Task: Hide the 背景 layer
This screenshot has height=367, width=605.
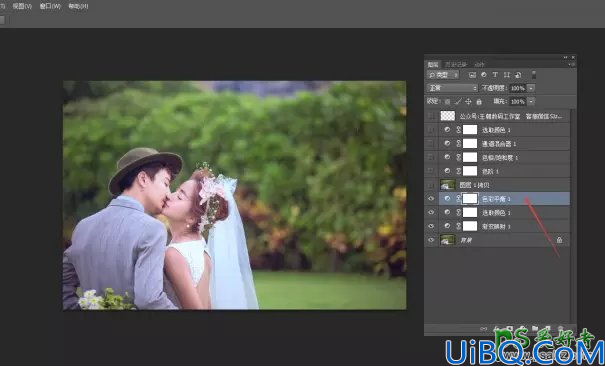Action: (x=431, y=240)
